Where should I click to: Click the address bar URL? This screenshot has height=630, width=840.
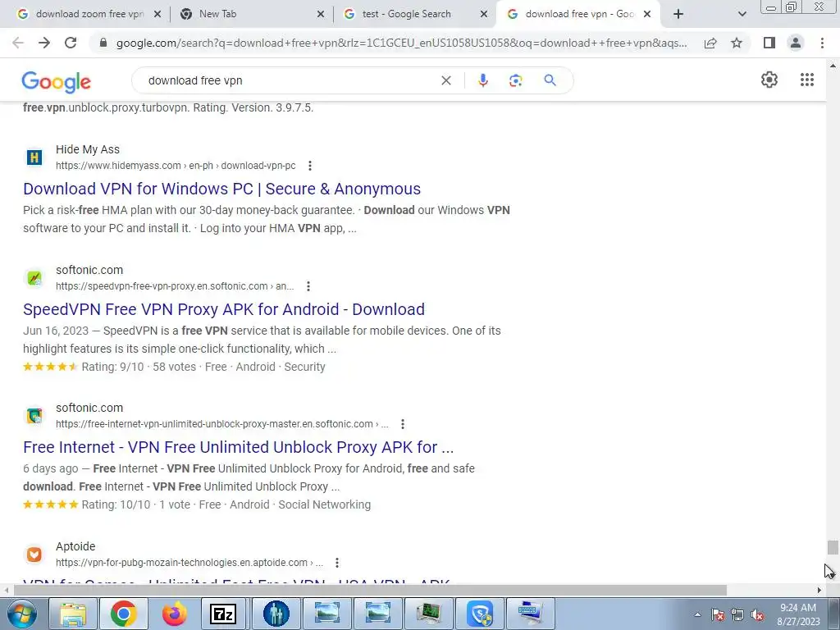[401, 43]
